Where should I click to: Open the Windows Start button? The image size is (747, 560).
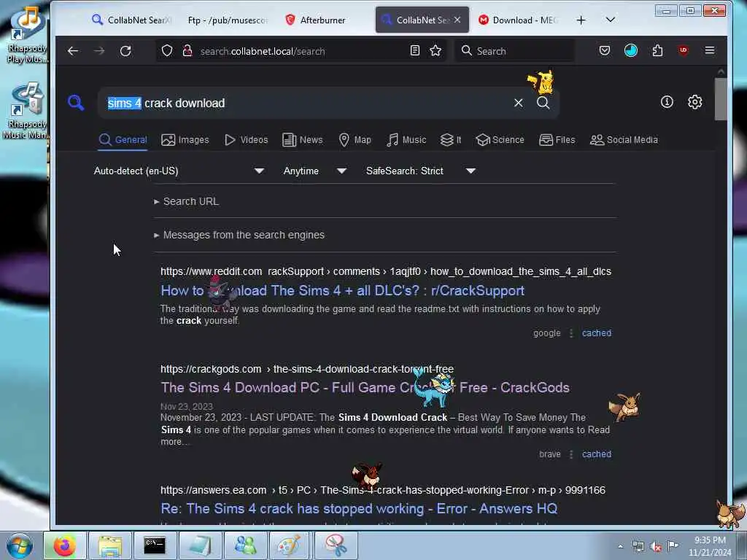20,545
